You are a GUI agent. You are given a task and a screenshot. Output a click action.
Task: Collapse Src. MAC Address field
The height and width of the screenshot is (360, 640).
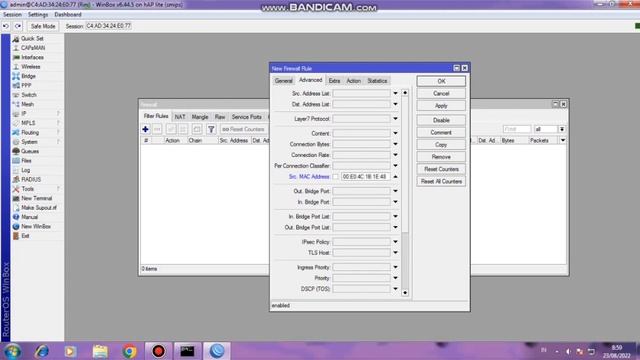pos(395,177)
